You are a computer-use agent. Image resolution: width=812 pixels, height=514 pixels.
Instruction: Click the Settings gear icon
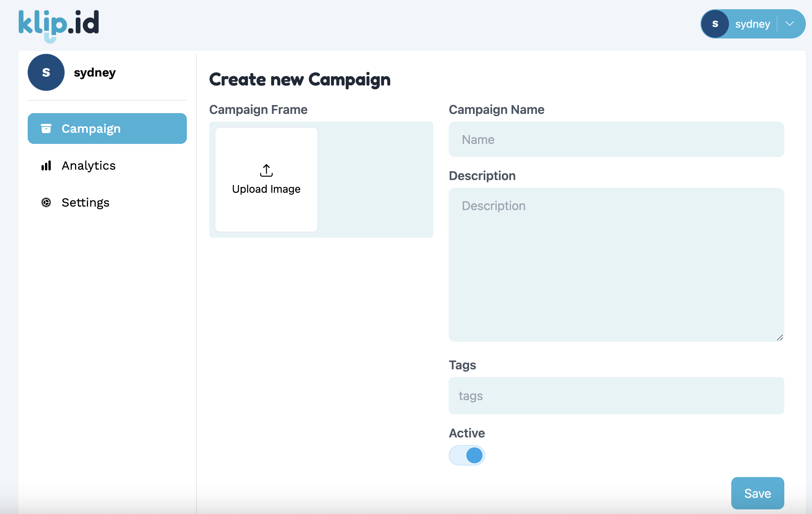tap(46, 202)
